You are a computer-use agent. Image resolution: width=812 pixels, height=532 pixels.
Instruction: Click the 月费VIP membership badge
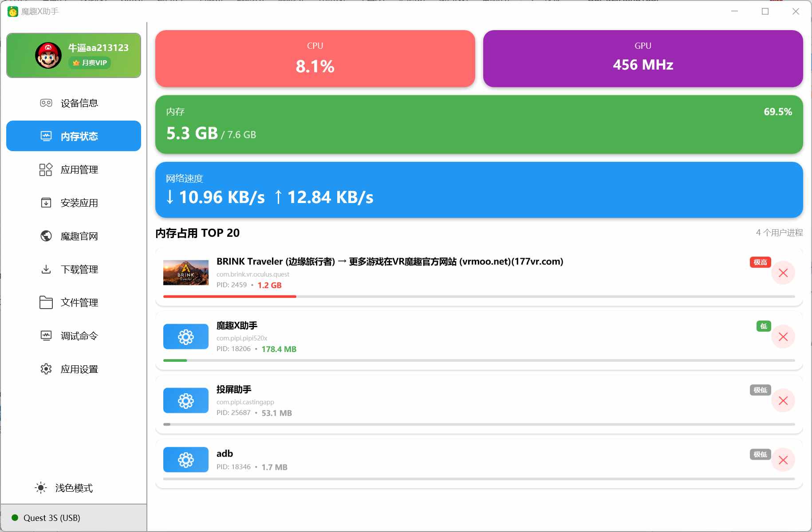90,63
